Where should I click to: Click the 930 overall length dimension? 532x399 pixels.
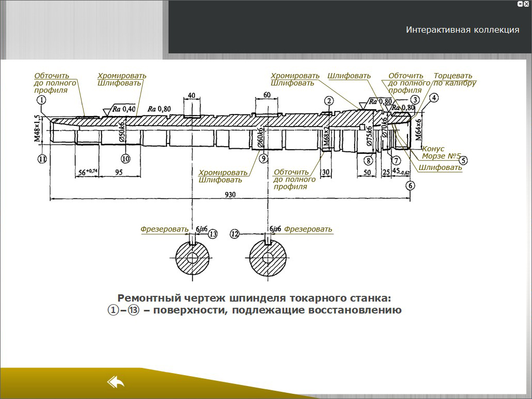point(230,194)
